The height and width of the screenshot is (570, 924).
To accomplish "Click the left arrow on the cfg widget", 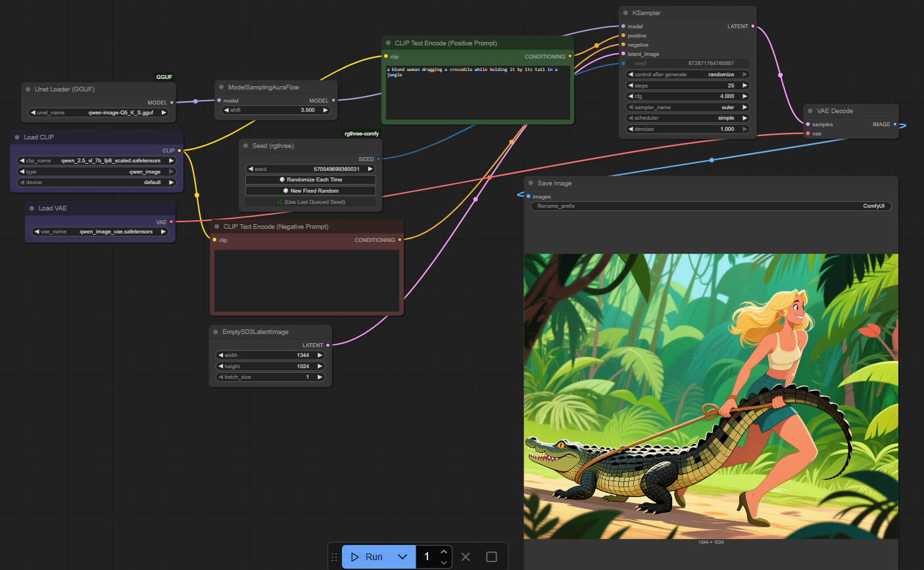I will 631,96.
